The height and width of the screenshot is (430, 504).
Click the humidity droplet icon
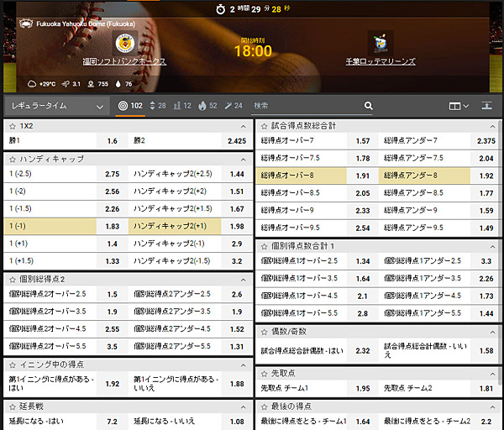coord(118,84)
